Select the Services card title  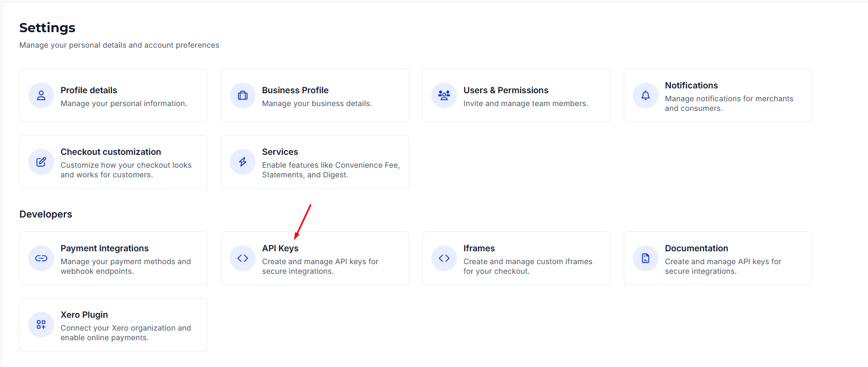[x=280, y=152]
